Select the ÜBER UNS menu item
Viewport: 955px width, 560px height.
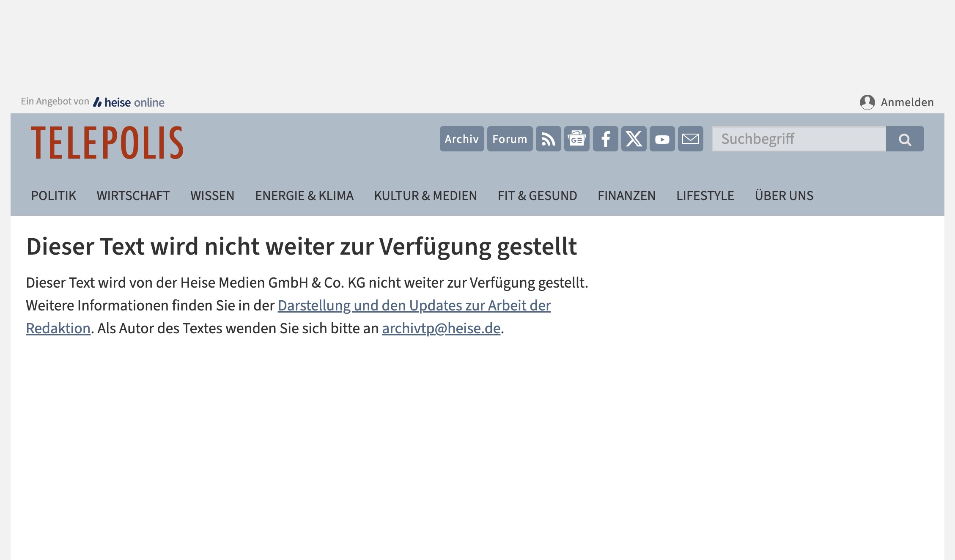tap(784, 196)
